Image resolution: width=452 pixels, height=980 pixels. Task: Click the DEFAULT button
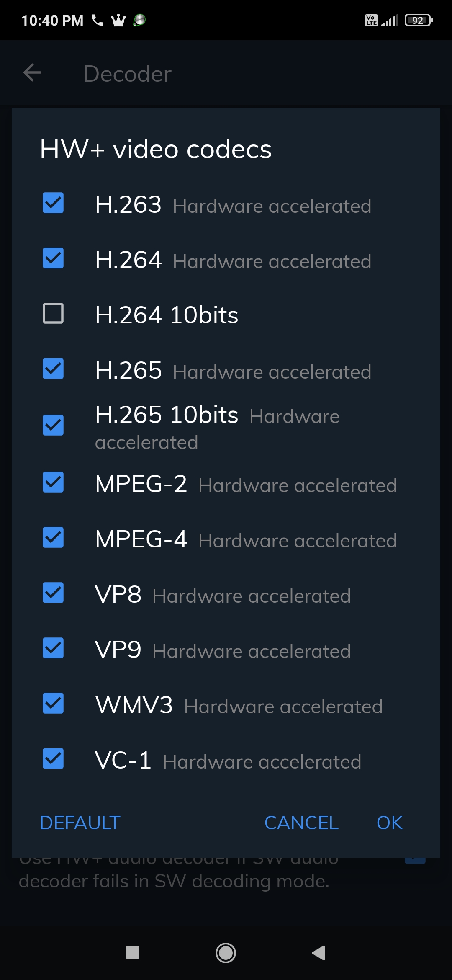click(80, 823)
